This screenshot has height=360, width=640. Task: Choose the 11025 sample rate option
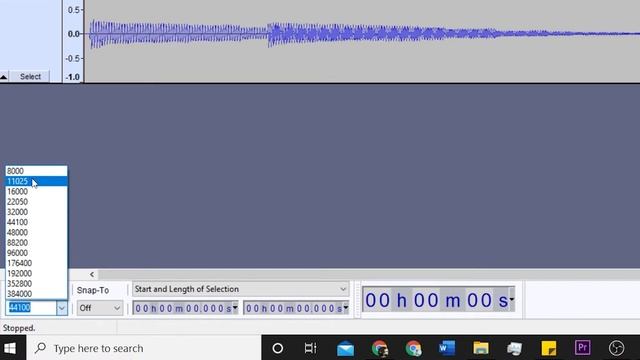coord(36,181)
